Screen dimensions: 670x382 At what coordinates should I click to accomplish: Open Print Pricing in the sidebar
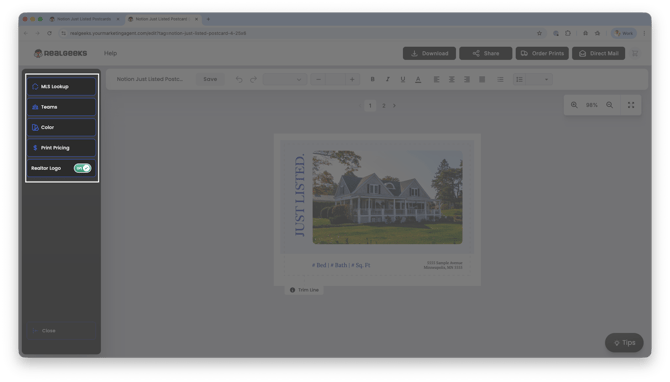62,148
